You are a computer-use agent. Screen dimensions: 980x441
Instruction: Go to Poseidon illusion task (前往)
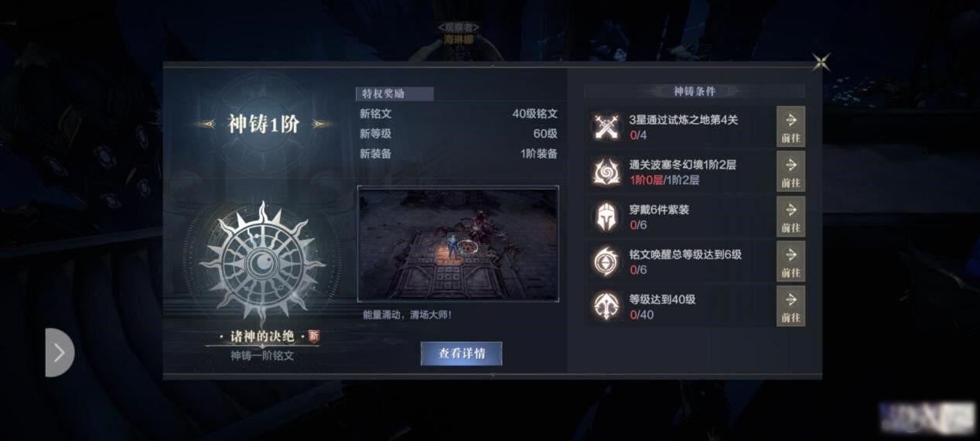(x=790, y=171)
